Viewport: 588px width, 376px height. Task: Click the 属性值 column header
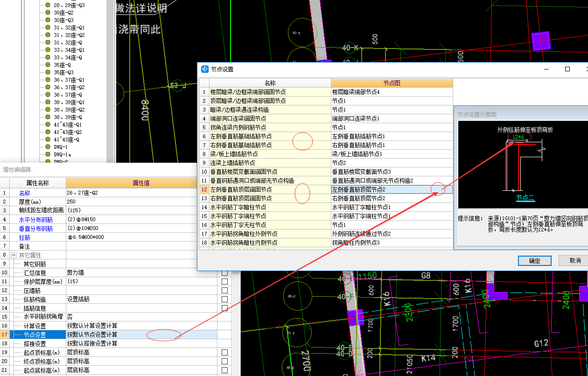pyautogui.click(x=141, y=183)
